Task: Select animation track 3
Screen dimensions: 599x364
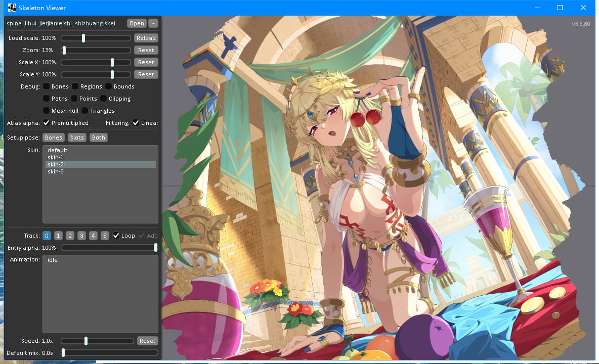Action: pos(81,236)
